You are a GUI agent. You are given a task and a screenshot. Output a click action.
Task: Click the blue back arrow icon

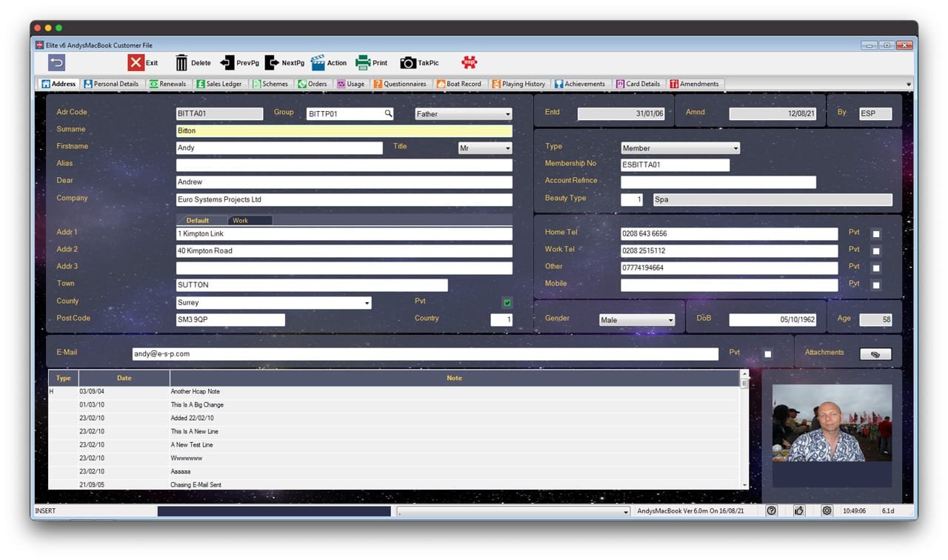tap(57, 62)
